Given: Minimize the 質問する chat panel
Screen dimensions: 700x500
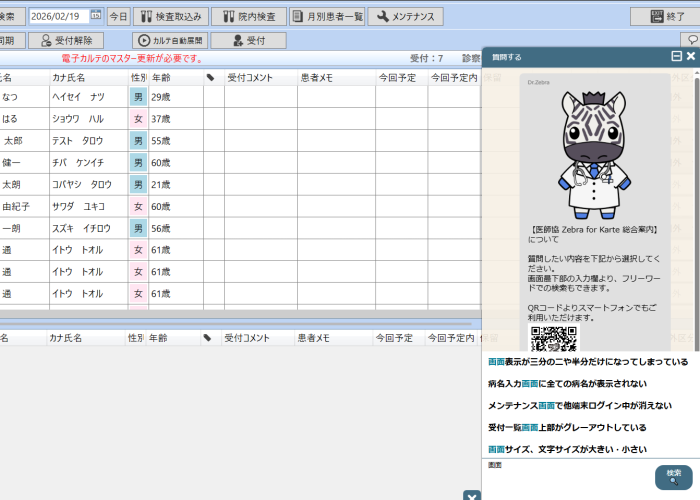Looking at the screenshot, I should pyautogui.click(x=676, y=56).
